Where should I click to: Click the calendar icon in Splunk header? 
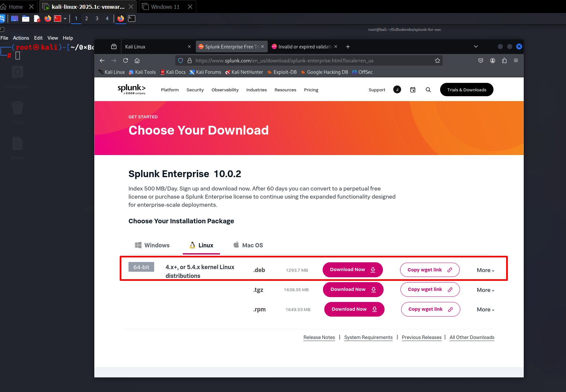pyautogui.click(x=412, y=90)
